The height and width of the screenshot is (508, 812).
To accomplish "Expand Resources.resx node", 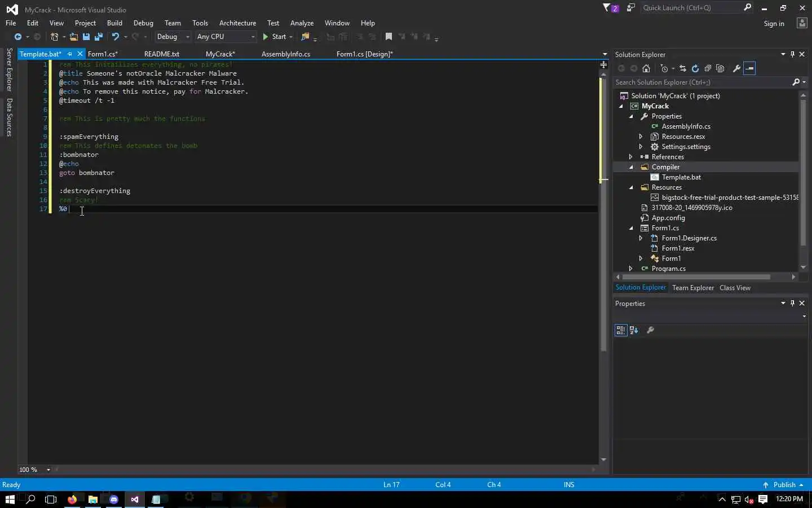I will pos(641,137).
